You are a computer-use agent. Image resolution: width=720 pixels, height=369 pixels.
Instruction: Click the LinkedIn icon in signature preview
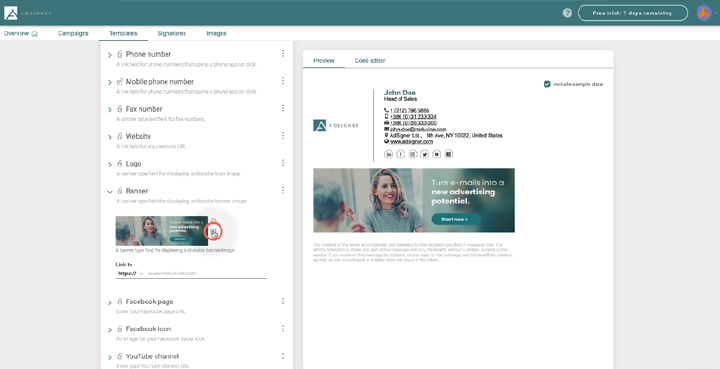point(388,154)
